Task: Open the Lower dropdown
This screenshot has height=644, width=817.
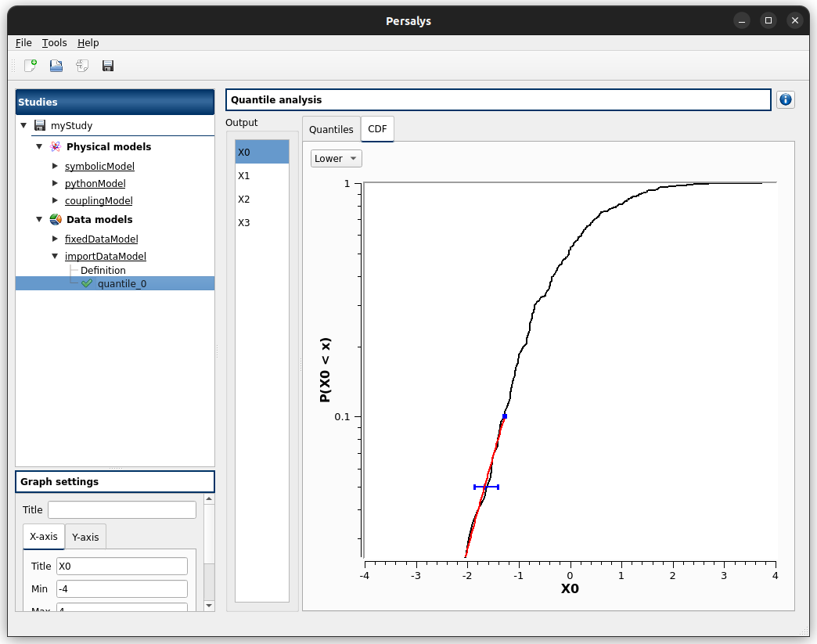Action: pos(336,159)
